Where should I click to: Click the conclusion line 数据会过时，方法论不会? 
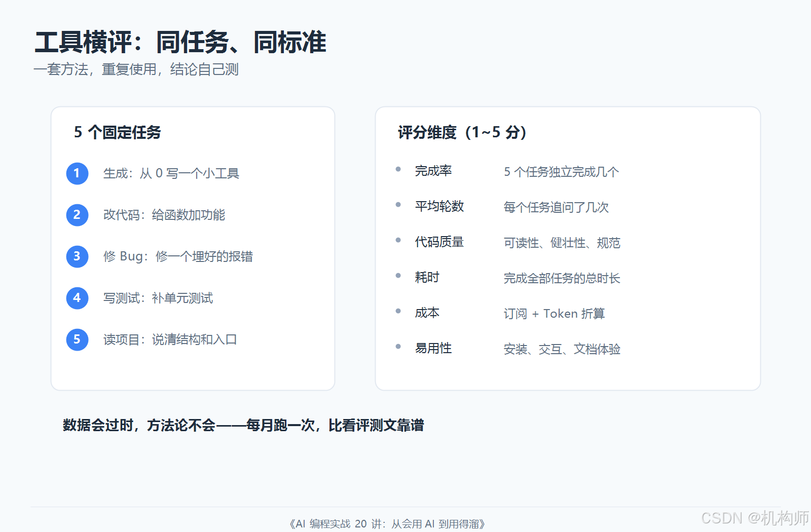pyautogui.click(x=243, y=426)
